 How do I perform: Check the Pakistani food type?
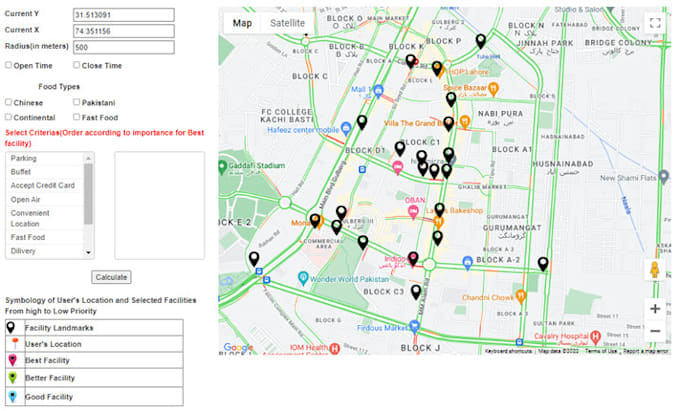[x=77, y=102]
